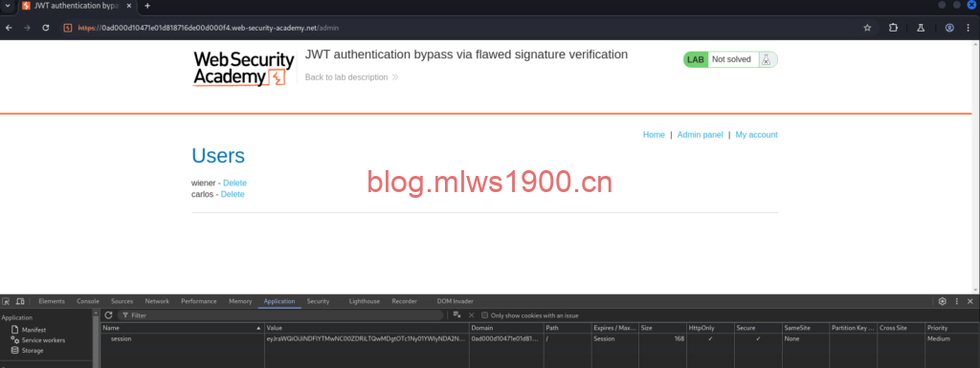Sort cookies by Expires / Max-Age column
Viewport: 980px width, 368px height.
point(615,328)
